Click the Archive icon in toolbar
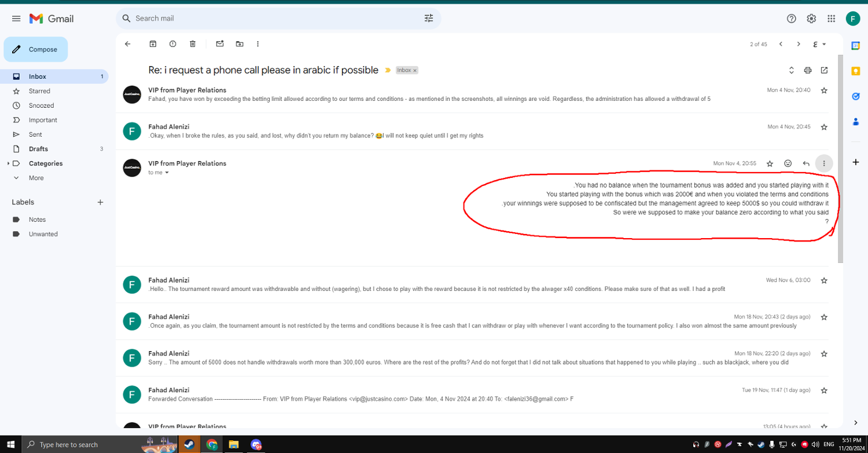 (153, 44)
